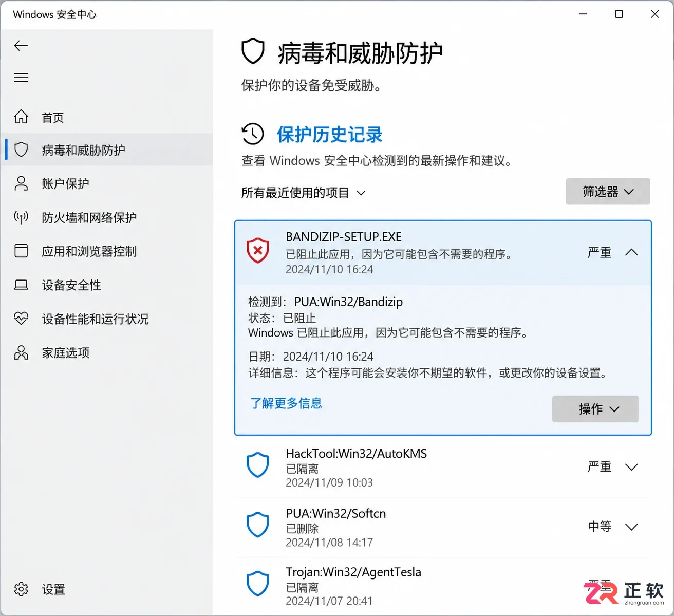Open the 了解更多信息 link
Image resolution: width=674 pixels, height=616 pixels.
[x=286, y=403]
